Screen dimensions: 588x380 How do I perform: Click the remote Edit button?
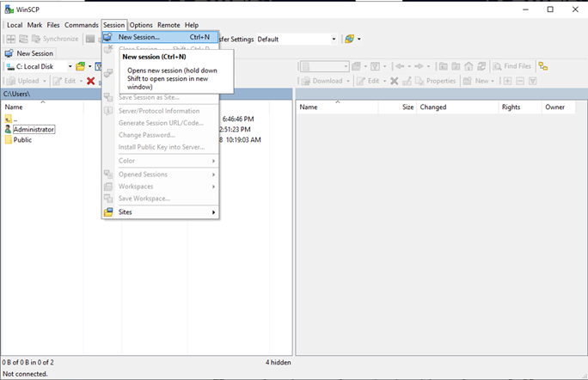point(368,81)
